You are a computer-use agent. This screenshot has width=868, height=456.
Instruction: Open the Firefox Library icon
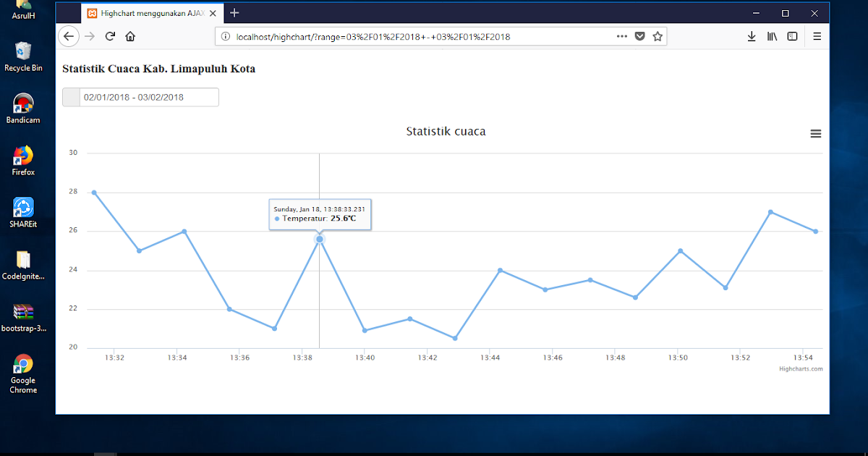772,35
